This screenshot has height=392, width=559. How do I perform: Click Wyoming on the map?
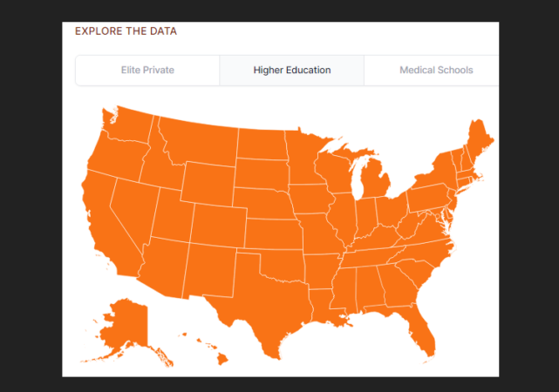208,183
